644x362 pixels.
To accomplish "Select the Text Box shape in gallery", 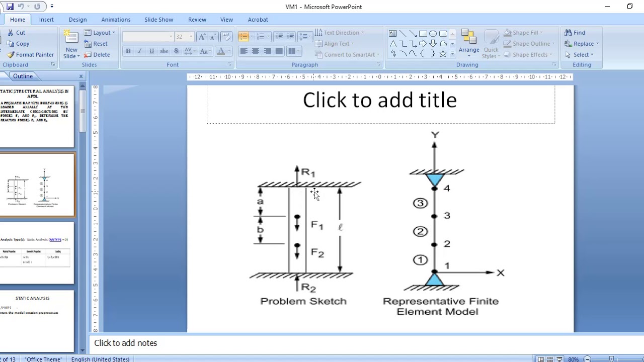I will (x=393, y=34).
